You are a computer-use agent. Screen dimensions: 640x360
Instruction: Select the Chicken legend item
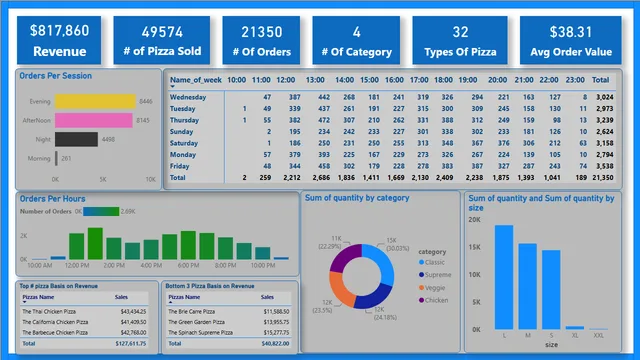[x=433, y=300]
